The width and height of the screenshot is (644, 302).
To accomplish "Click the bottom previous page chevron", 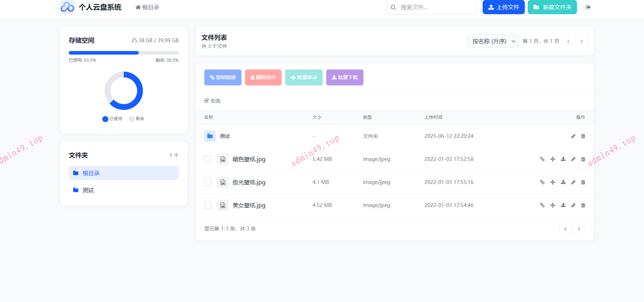I will click(565, 229).
